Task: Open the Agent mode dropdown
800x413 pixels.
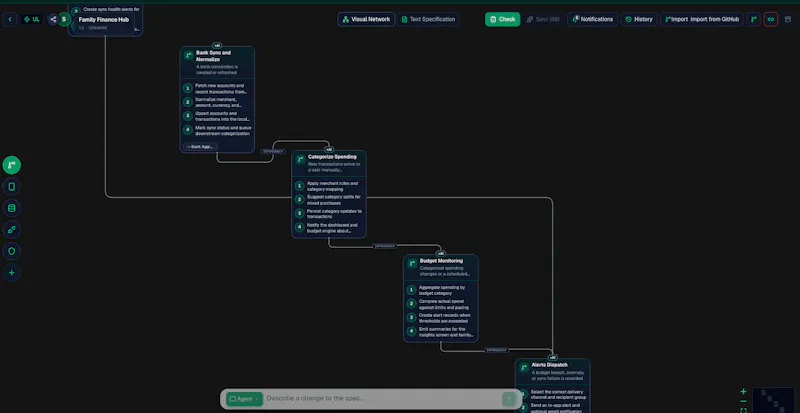Action: tap(244, 399)
